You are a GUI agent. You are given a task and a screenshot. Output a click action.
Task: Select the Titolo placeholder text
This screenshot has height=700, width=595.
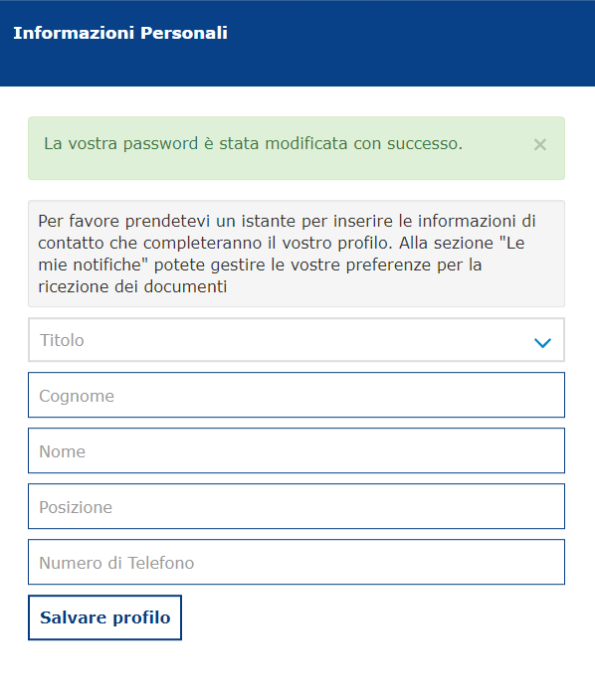(62, 340)
